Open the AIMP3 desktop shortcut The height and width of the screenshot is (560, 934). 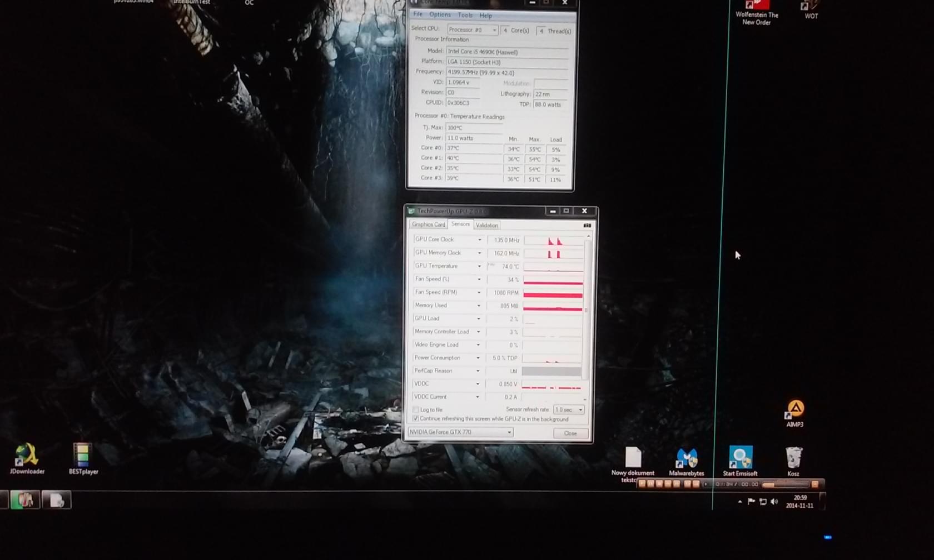[795, 413]
